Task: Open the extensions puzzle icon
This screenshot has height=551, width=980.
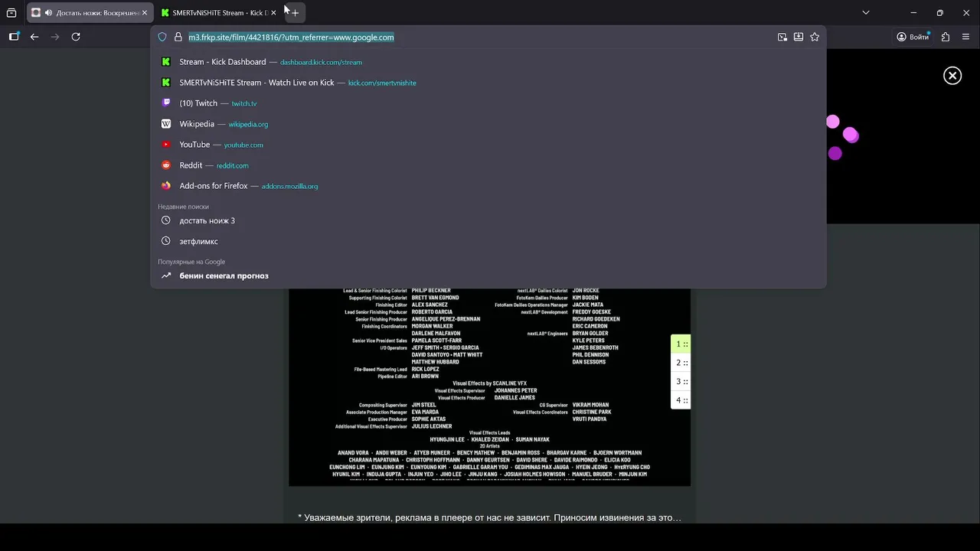Action: 946,37
